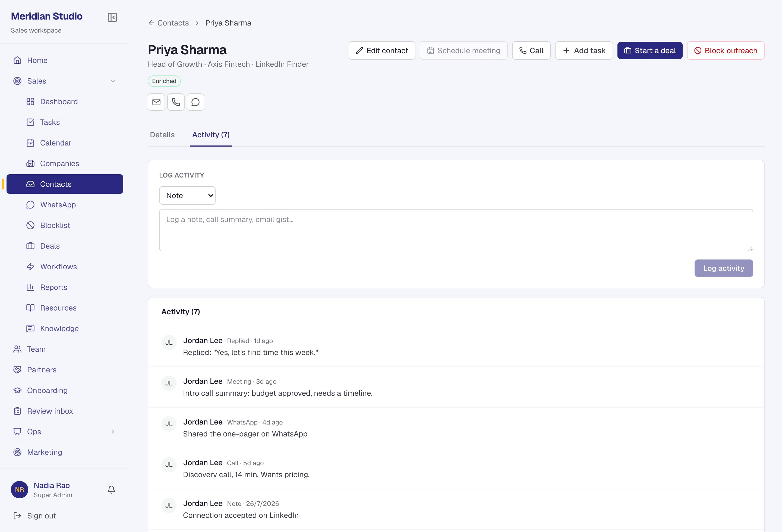The width and height of the screenshot is (782, 532).
Task: Open Dashboard from sidebar
Action: pyautogui.click(x=65, y=102)
